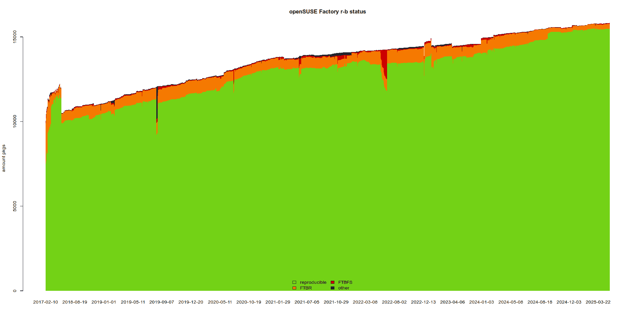
Task: Select the 'reproducible' legend label
Action: (313, 282)
